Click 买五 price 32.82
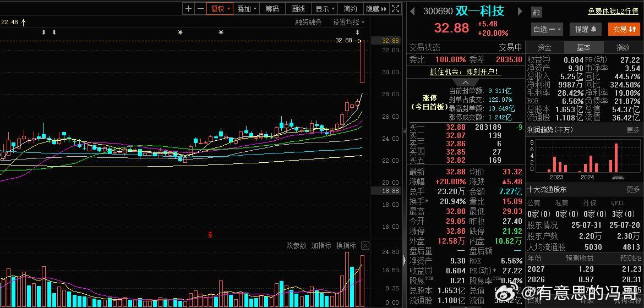 pos(456,160)
